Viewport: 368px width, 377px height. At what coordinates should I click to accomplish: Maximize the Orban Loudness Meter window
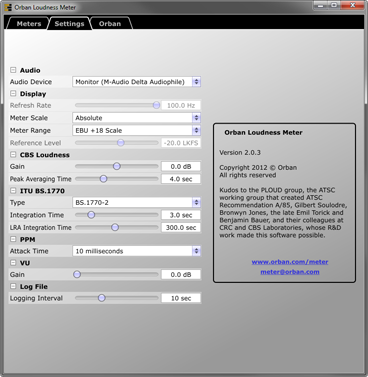click(334, 5)
